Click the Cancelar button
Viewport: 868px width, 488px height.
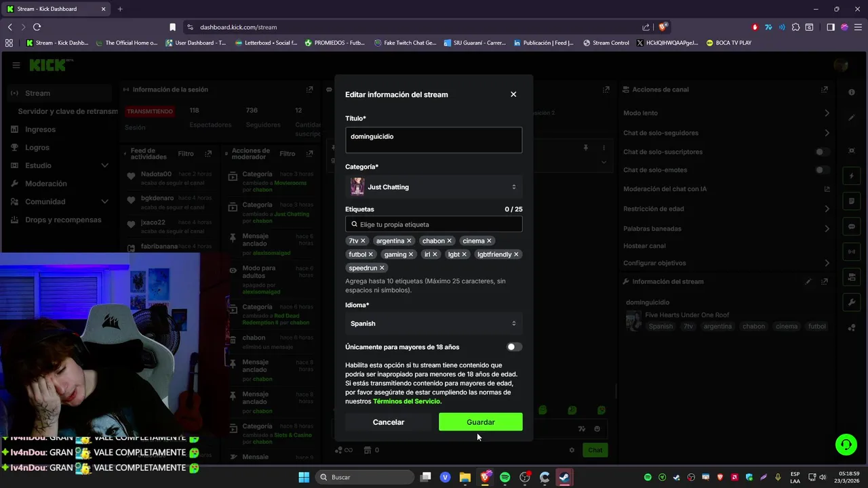coord(388,422)
